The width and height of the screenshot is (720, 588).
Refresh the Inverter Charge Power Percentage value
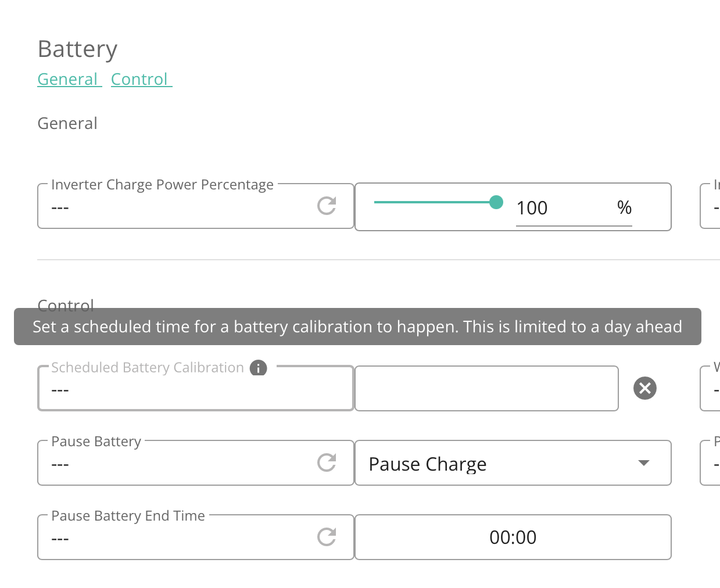(x=327, y=206)
